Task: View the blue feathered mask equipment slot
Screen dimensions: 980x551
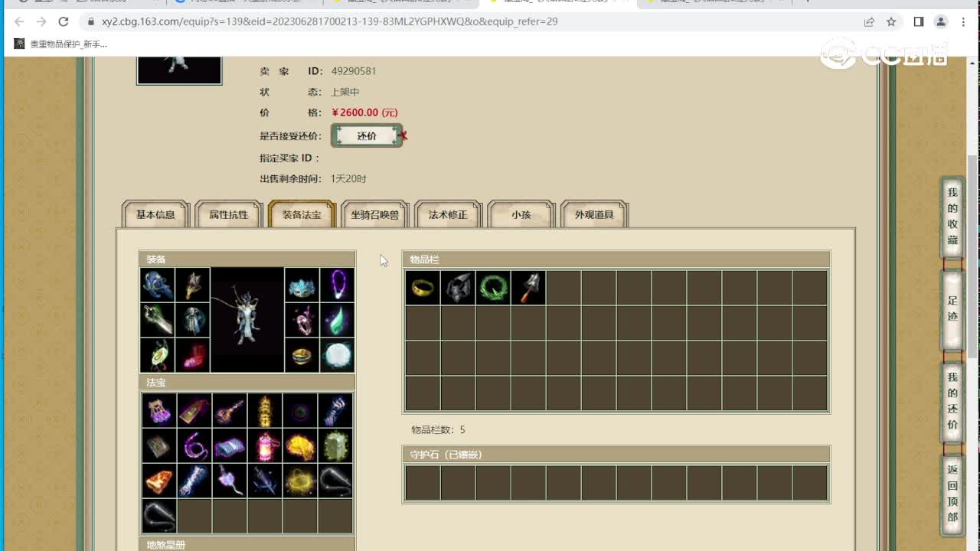Action: point(302,285)
